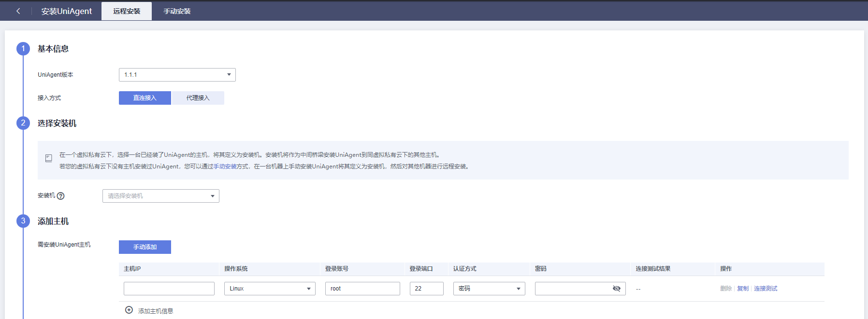This screenshot has height=319, width=868.
Task: Open the Linux operating system dropdown
Action: pyautogui.click(x=270, y=289)
